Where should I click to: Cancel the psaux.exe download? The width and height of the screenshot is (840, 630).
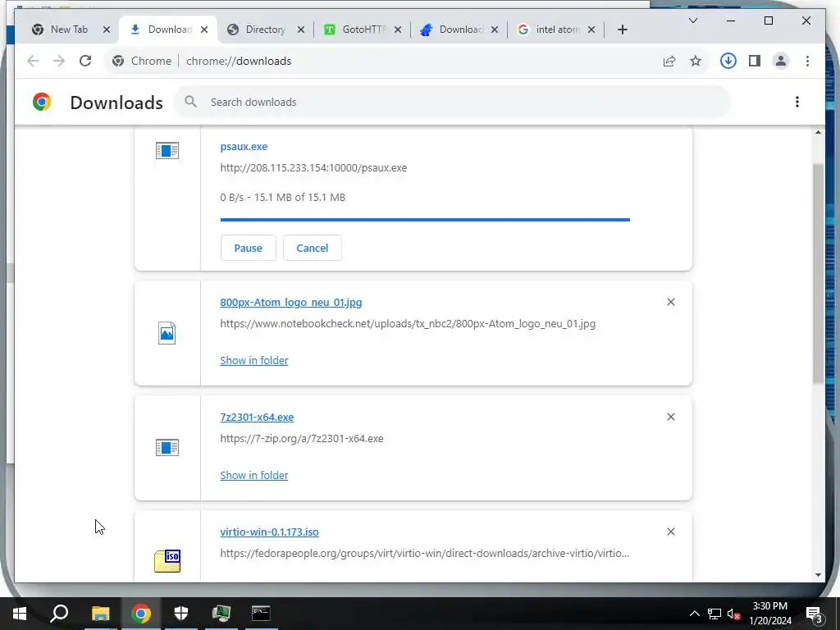point(313,248)
